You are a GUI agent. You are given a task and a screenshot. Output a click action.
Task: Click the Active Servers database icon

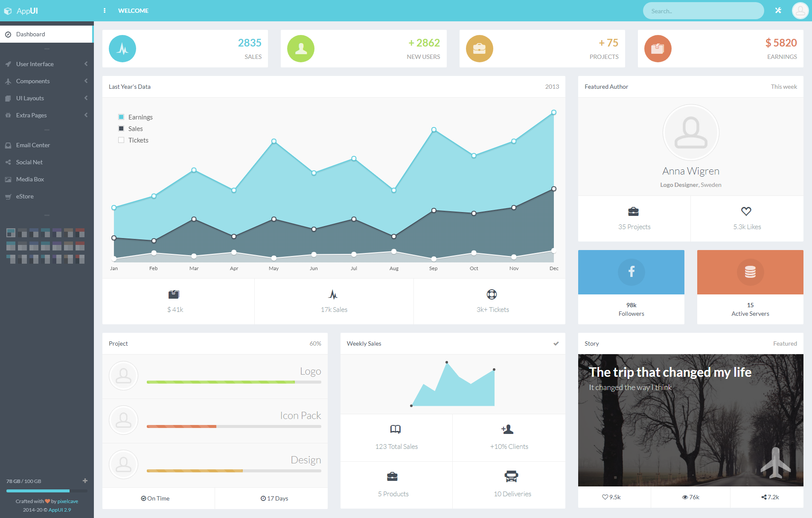[x=750, y=272]
